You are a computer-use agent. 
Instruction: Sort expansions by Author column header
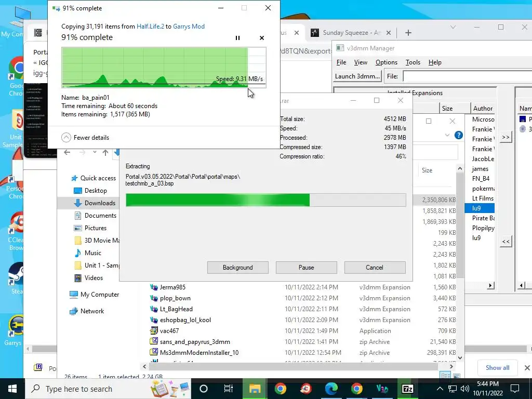pyautogui.click(x=483, y=108)
